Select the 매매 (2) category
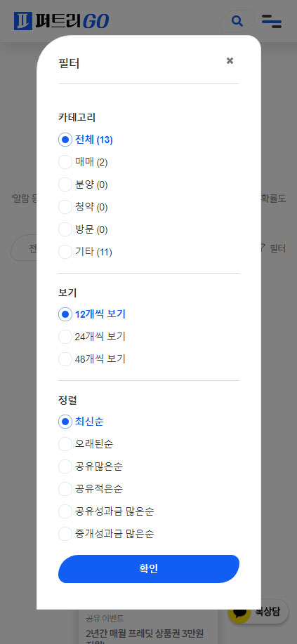 tap(83, 162)
